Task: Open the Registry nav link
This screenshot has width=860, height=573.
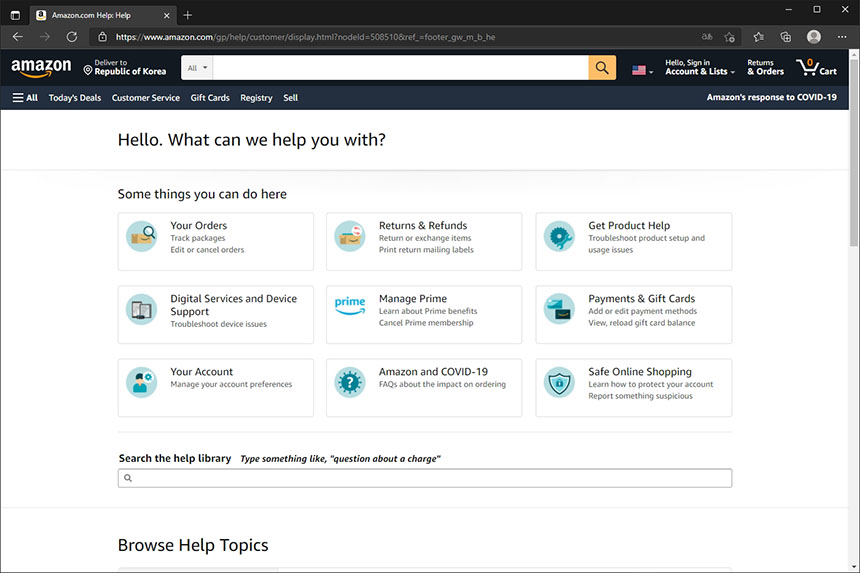Action: (x=256, y=98)
